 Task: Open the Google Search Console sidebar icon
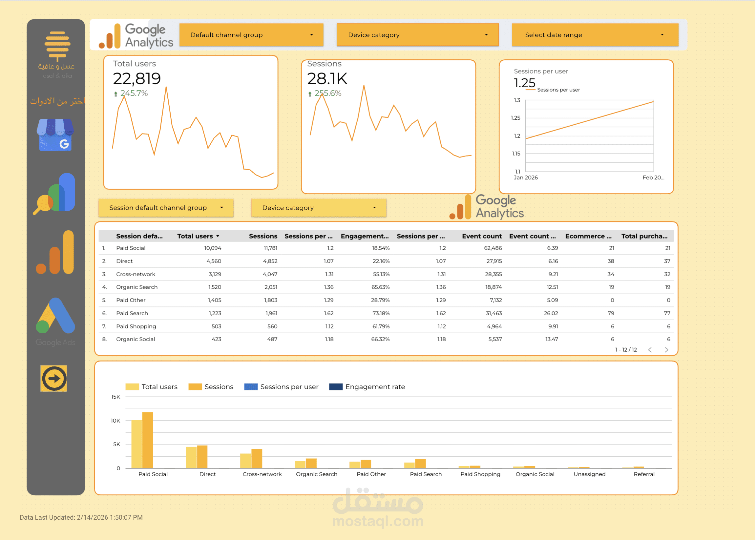point(55,194)
